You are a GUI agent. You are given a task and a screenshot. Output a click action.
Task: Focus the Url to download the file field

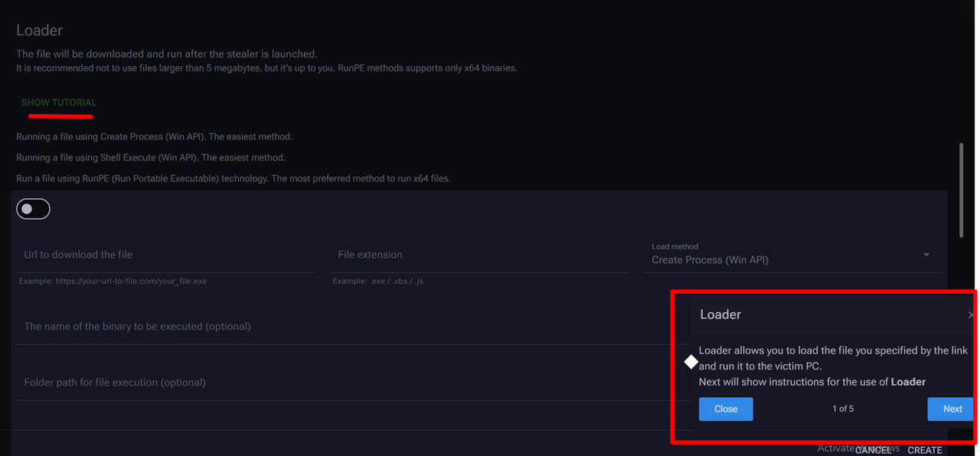[x=165, y=255]
